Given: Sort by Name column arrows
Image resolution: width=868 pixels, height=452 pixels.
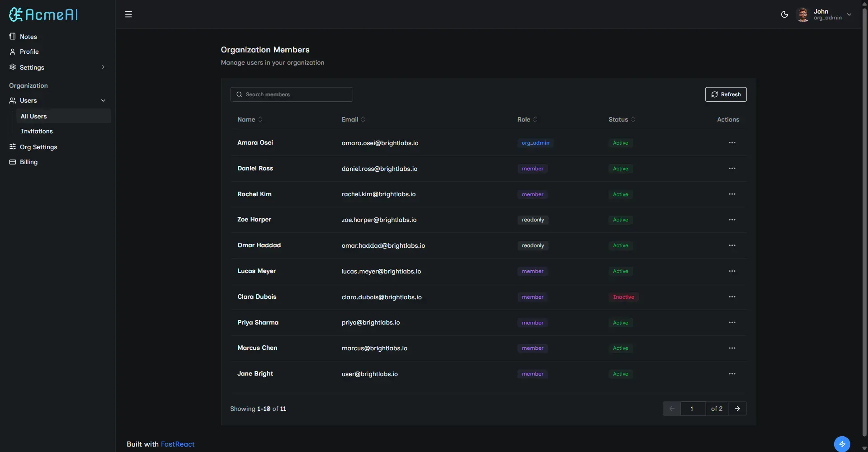Looking at the screenshot, I should click(x=260, y=119).
